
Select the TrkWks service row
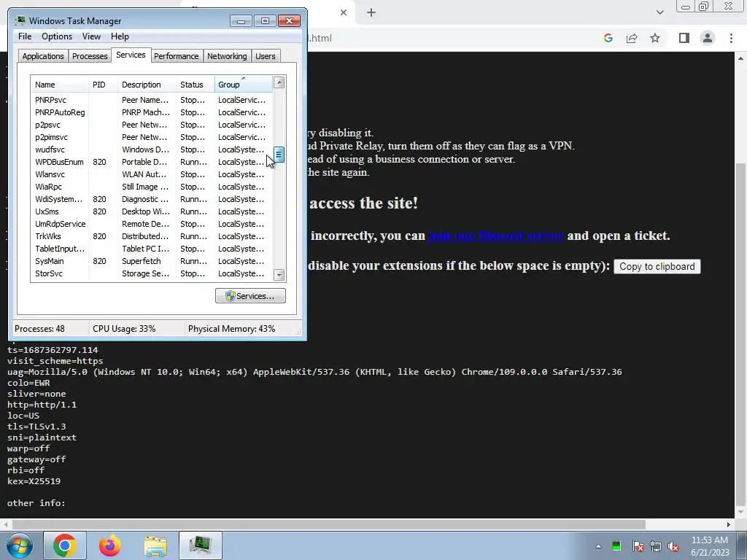tap(152, 236)
